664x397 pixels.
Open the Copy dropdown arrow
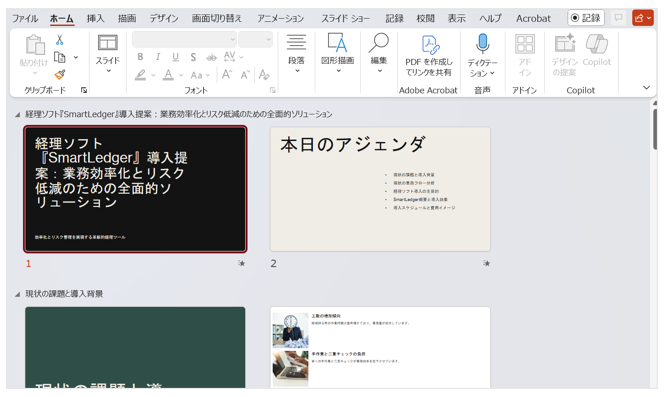[x=76, y=57]
